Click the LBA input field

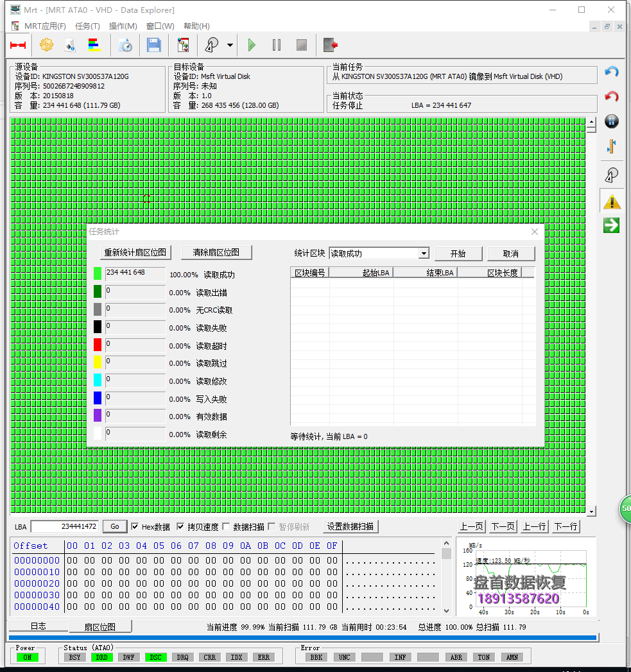point(65,526)
